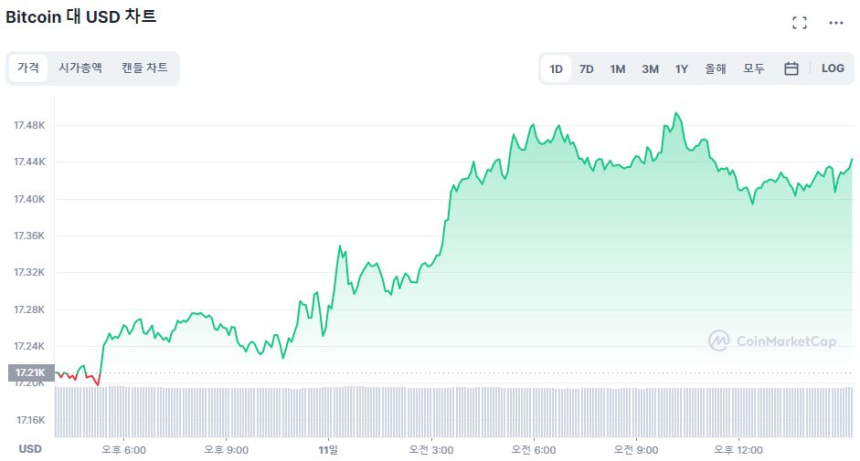Click the 11일 date axis marker
Screen dimensions: 860x461
point(328,449)
